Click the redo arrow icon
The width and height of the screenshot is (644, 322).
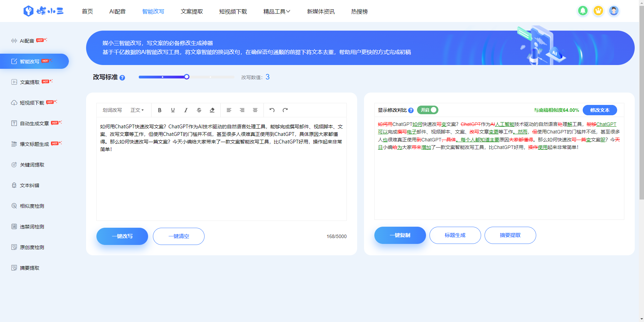tap(285, 110)
